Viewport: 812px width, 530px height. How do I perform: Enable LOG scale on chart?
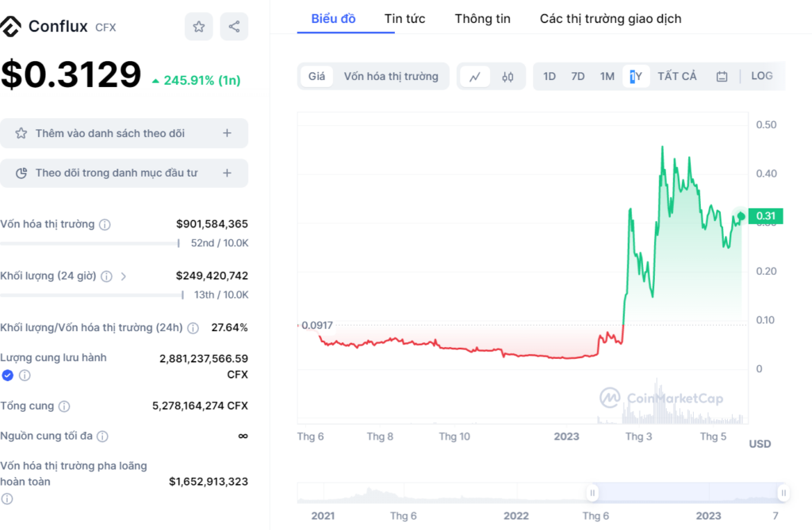(761, 76)
